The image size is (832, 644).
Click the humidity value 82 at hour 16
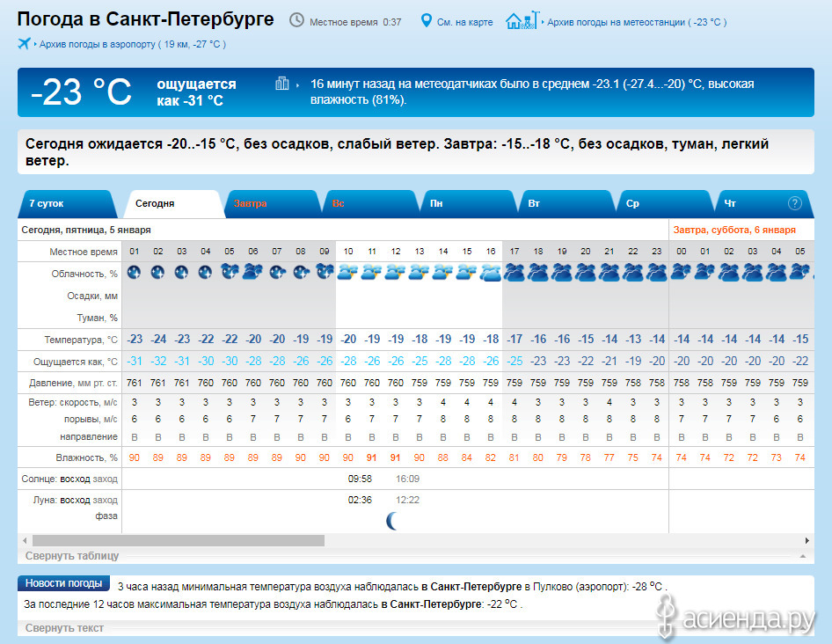[491, 457]
